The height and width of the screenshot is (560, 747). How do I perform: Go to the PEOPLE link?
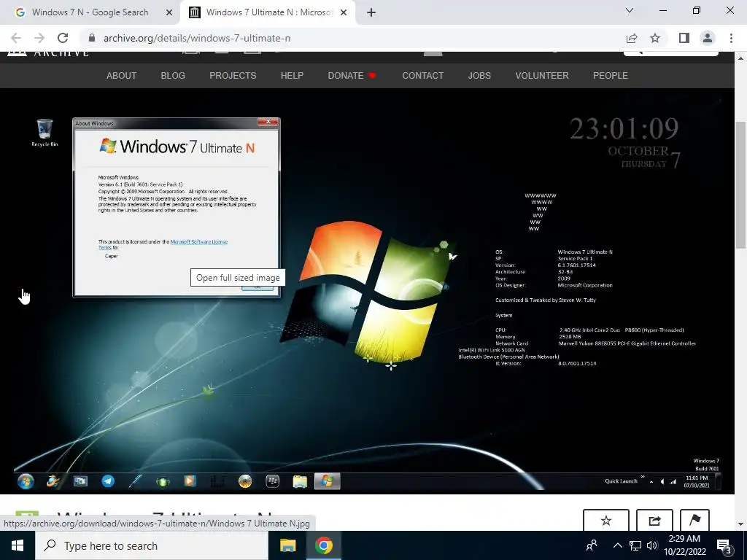tap(611, 76)
